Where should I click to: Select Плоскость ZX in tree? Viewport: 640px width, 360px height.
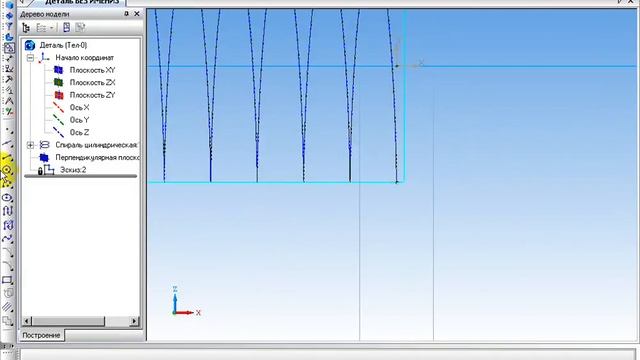[x=92, y=82]
